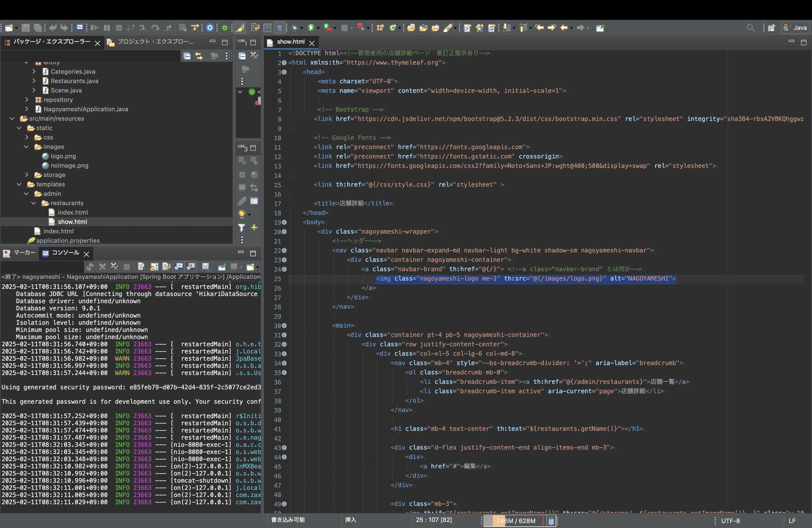Click the Debug bug icon in the toolbar
The height and width of the screenshot is (528, 812).
tap(295, 28)
